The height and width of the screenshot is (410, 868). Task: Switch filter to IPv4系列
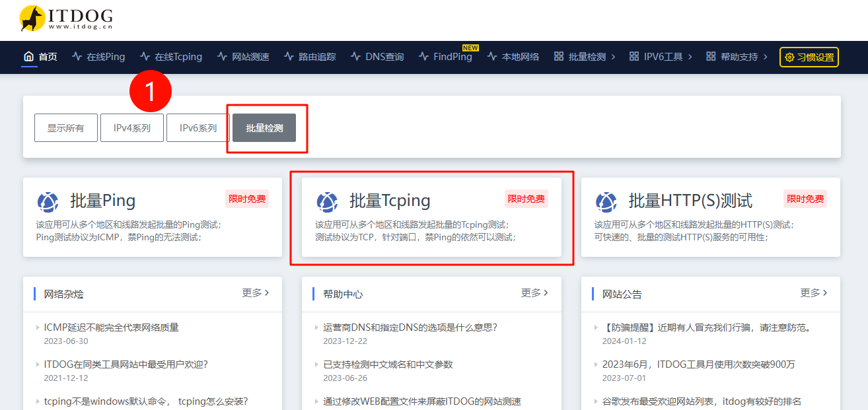132,128
